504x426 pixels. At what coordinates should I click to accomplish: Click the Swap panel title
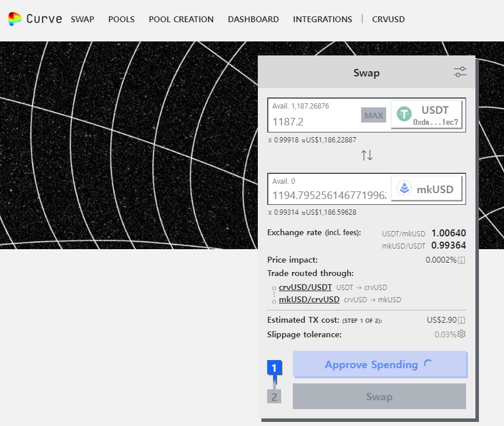tap(366, 73)
